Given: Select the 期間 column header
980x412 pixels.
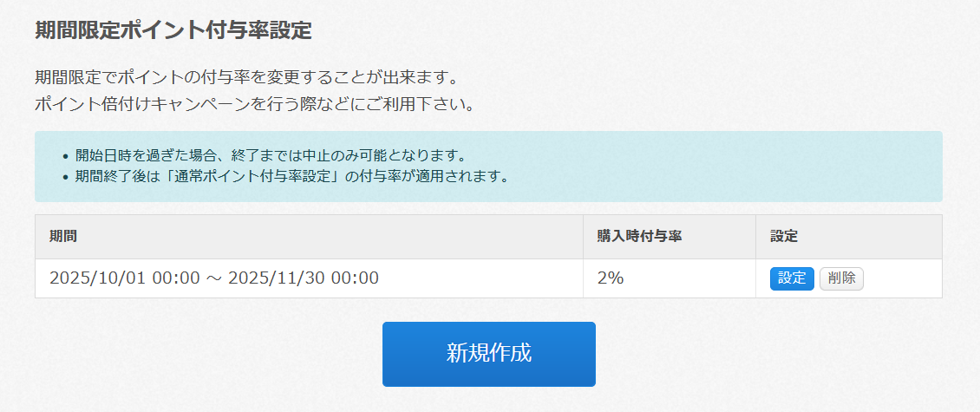Looking at the screenshot, I should point(62,236).
